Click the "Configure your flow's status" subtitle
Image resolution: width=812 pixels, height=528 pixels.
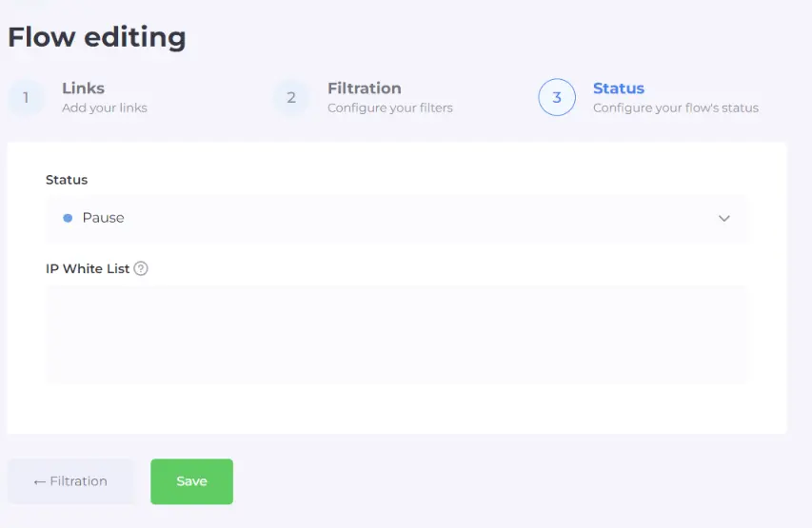click(x=675, y=108)
